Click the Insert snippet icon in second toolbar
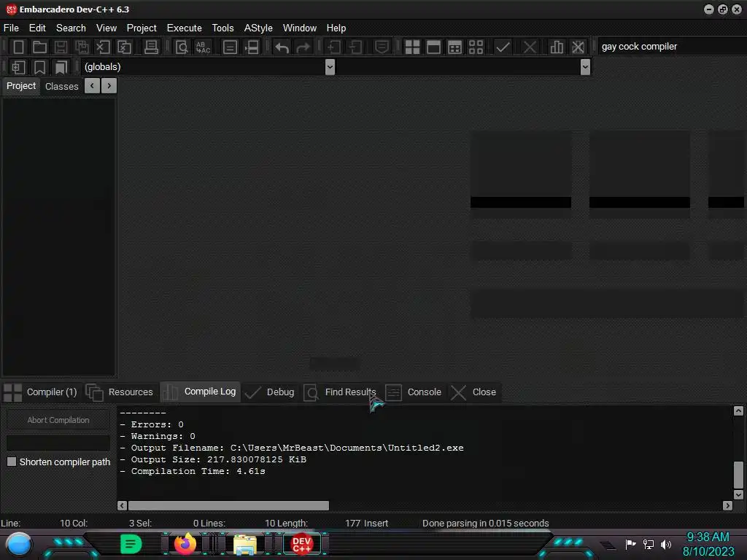 tap(18, 67)
